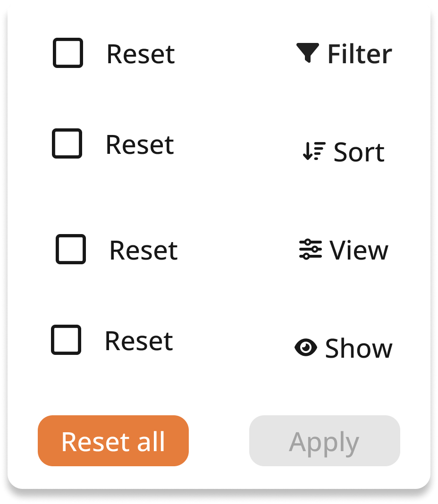Click the Reset label beside Sort
This screenshot has height=504, width=438.
coord(140,145)
